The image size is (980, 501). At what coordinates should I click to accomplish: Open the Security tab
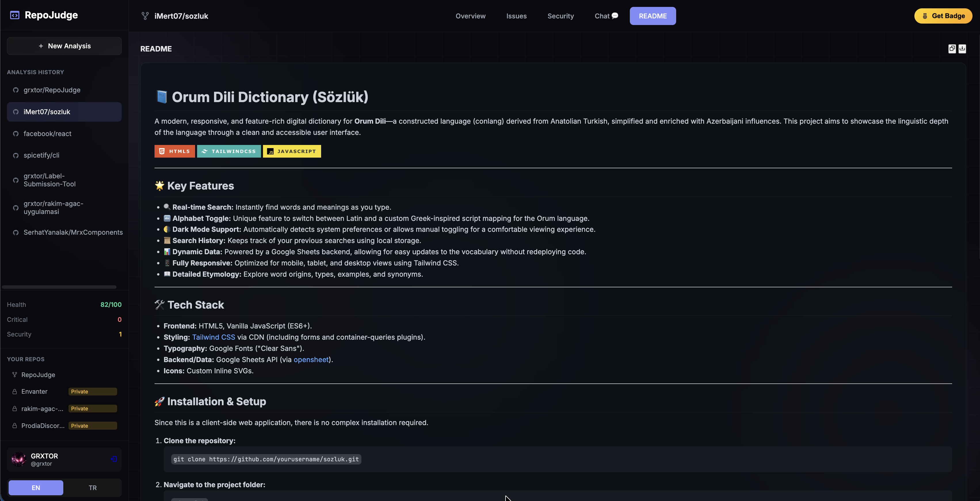(560, 16)
